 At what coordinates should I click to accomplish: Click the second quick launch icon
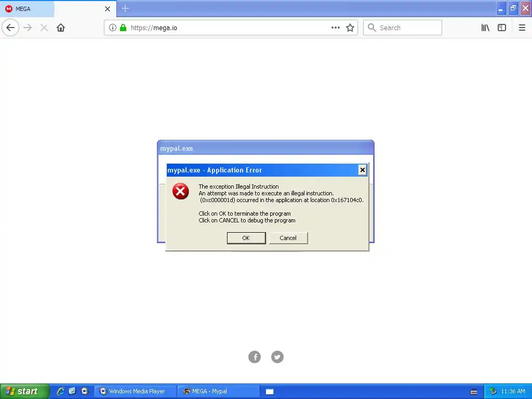(x=72, y=391)
